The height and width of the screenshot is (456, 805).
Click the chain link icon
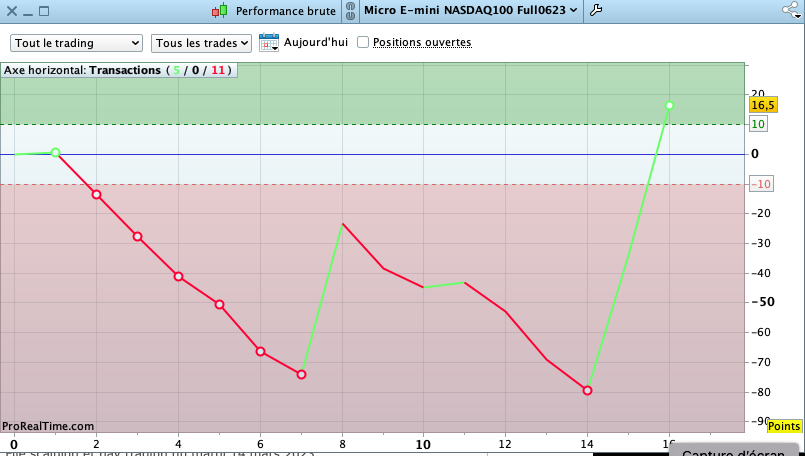tap(351, 10)
